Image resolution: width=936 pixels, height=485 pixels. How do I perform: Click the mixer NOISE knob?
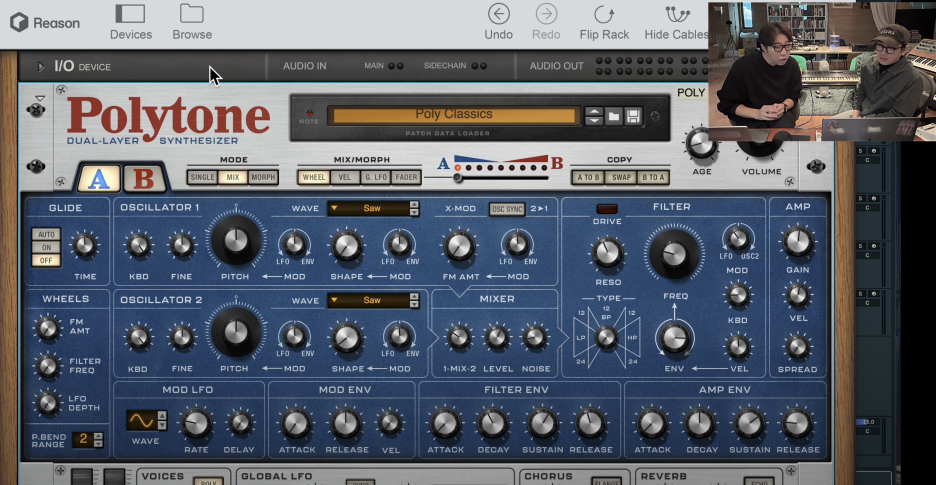(x=534, y=337)
